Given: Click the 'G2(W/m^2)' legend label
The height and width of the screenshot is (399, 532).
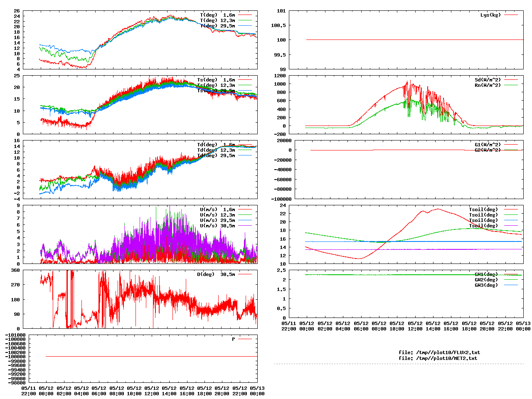Looking at the screenshot, I should (x=488, y=150).
